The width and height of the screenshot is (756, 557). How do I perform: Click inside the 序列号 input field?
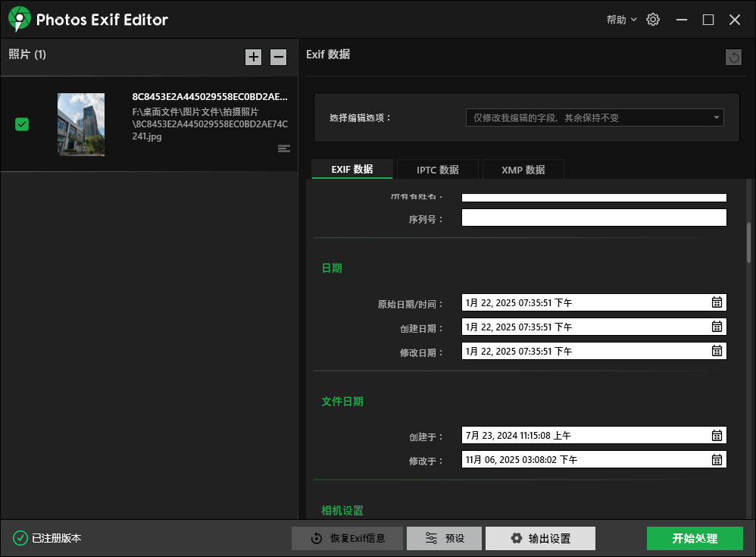pyautogui.click(x=593, y=217)
